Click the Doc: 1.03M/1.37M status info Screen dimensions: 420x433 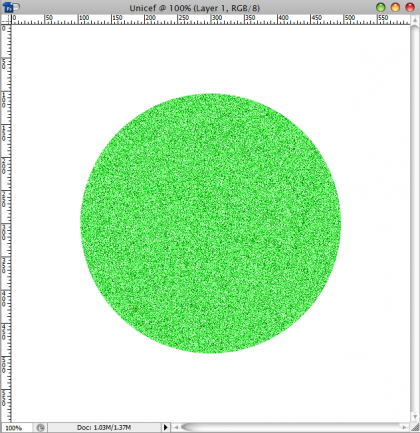(x=104, y=428)
